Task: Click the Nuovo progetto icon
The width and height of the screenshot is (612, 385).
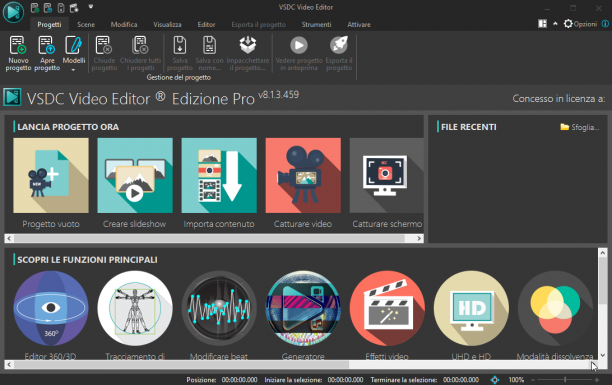Action: point(18,46)
